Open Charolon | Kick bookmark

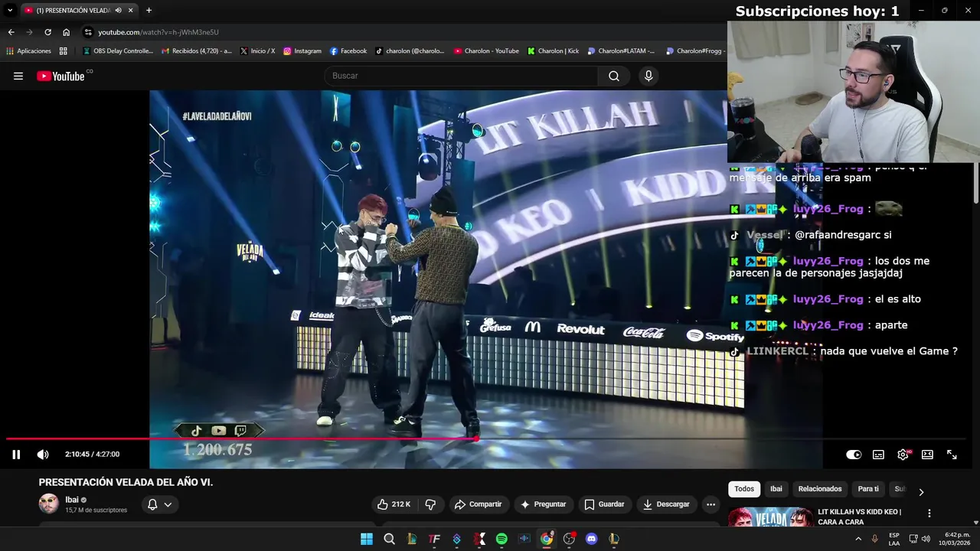click(553, 51)
